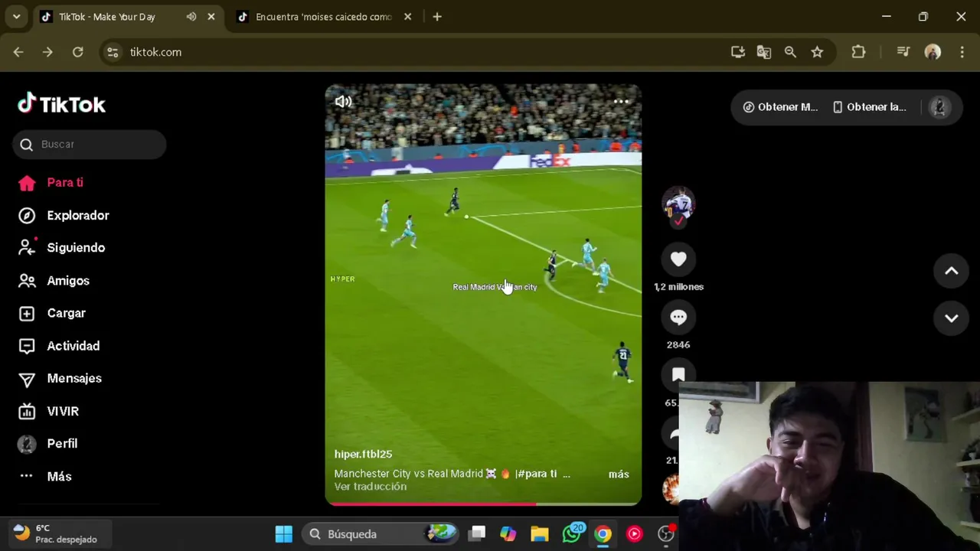Open the Chrome extensions puzzle icon

tap(858, 52)
